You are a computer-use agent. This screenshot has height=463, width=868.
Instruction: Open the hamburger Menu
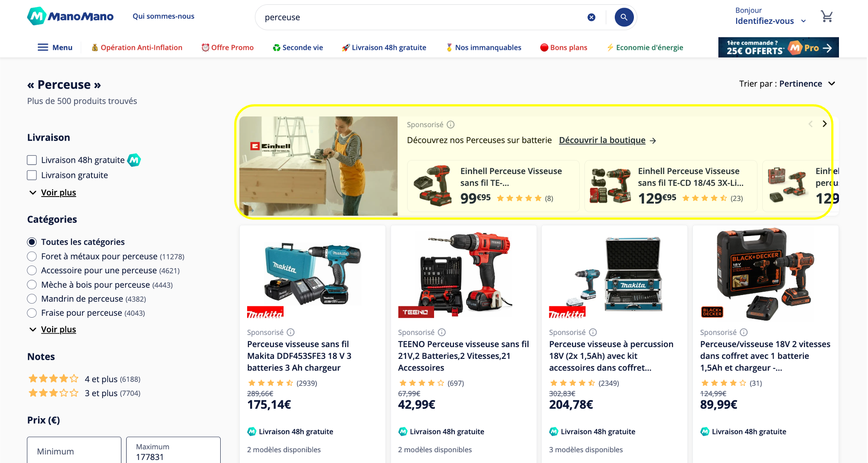click(x=55, y=47)
